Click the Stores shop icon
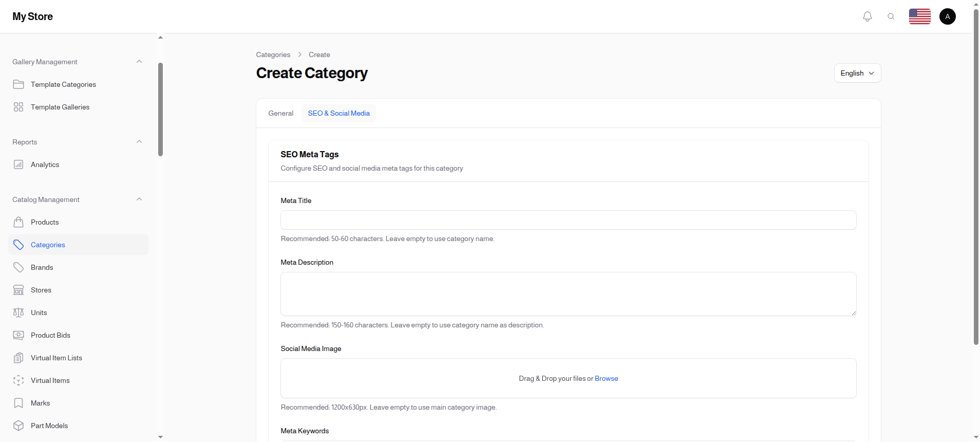Viewport: 980px width, 442px height. tap(18, 290)
